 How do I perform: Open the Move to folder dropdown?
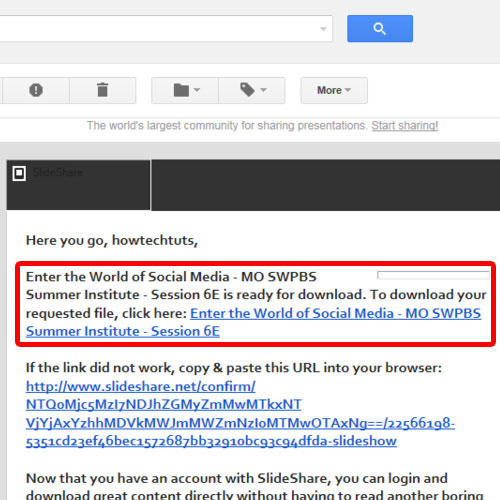click(x=185, y=90)
